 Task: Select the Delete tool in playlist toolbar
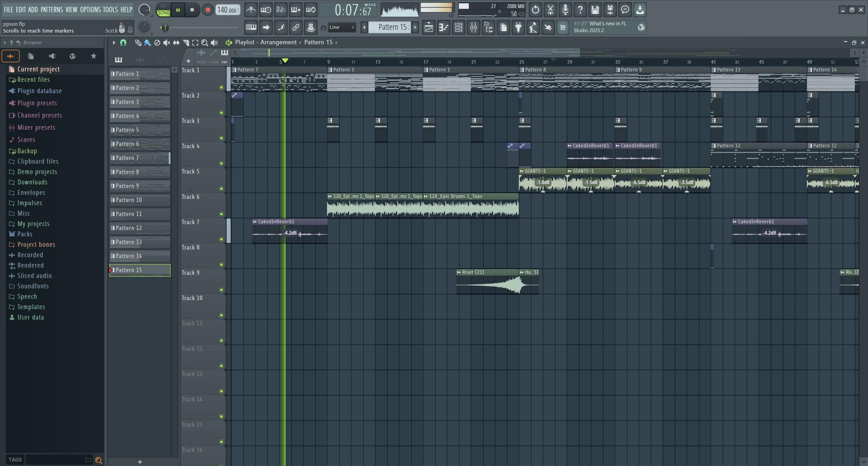click(157, 42)
